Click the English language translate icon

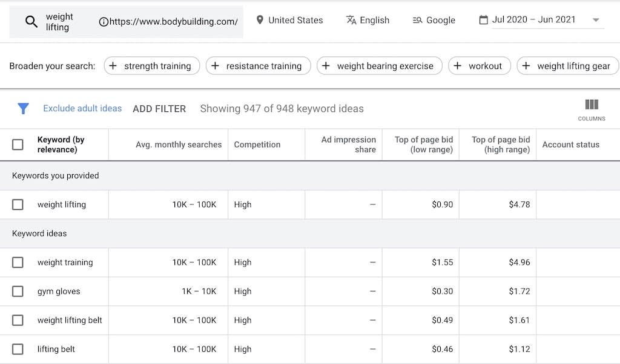coord(351,20)
